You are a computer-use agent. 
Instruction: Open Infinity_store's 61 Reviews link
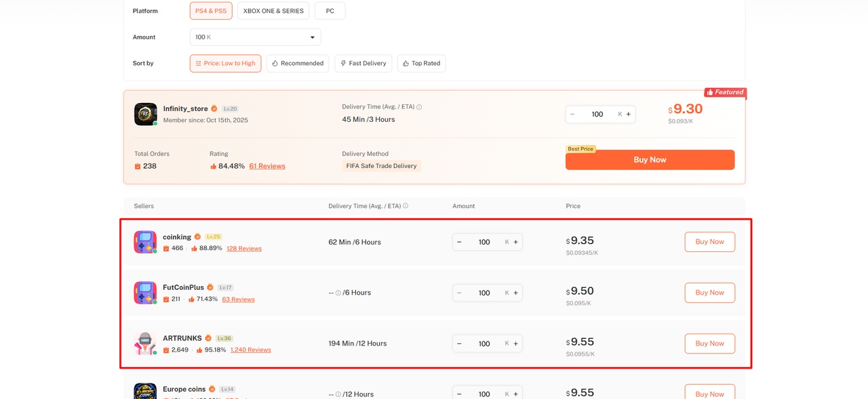coord(267,166)
